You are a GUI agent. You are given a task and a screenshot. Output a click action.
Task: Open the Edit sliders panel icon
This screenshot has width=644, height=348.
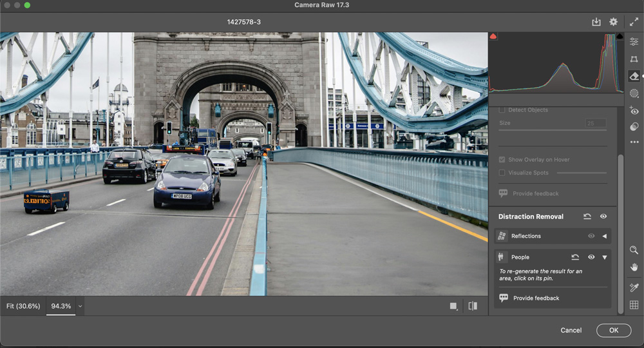pyautogui.click(x=634, y=41)
